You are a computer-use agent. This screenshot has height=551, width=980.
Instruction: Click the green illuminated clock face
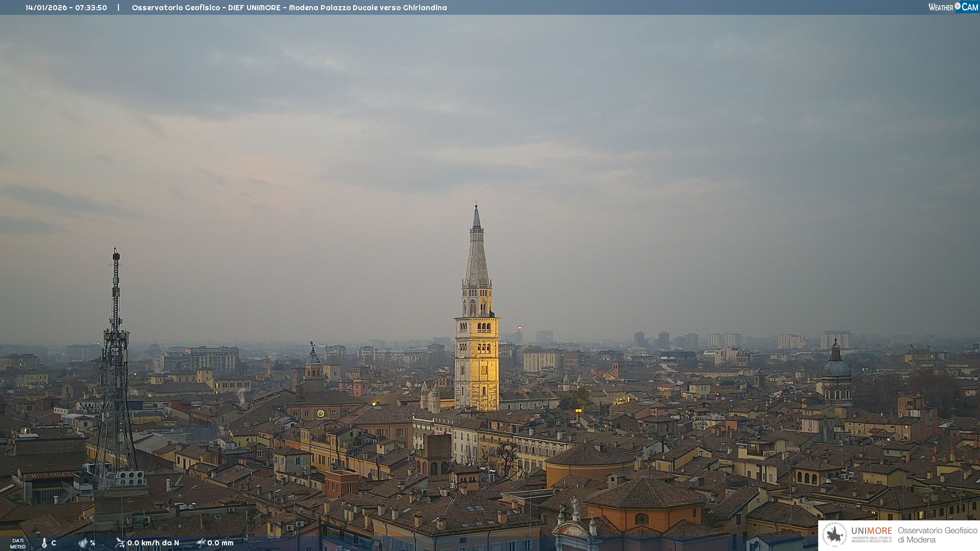[x=321, y=413]
